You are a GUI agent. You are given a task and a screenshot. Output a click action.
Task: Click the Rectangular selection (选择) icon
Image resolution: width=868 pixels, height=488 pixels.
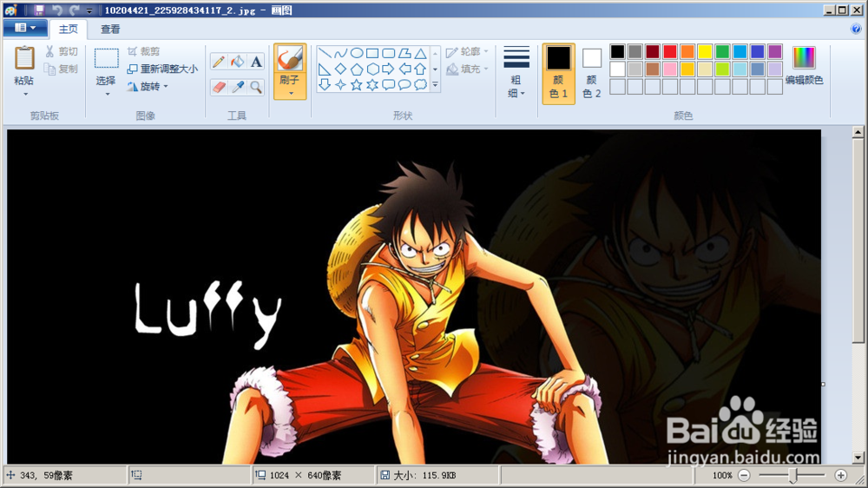[106, 58]
